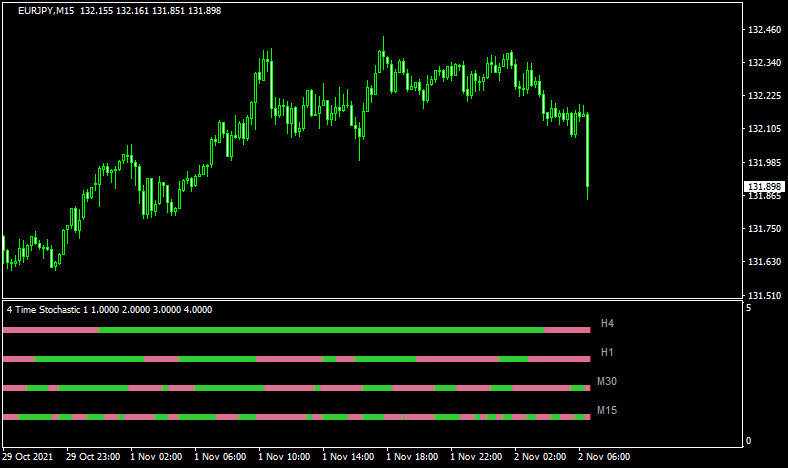788x468 pixels.
Task: Click the H1 timeframe label
Action: (607, 353)
